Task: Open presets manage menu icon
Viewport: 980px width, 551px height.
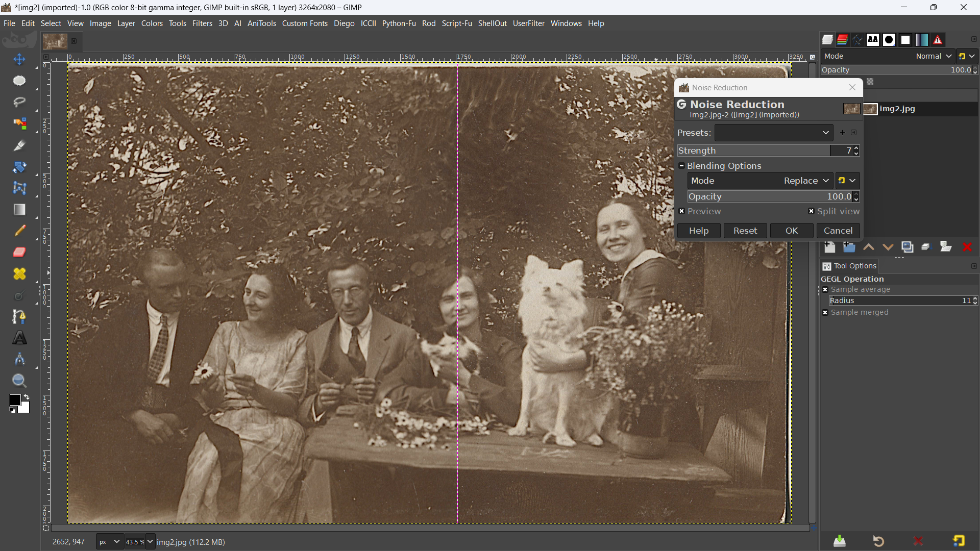Action: coord(854,133)
